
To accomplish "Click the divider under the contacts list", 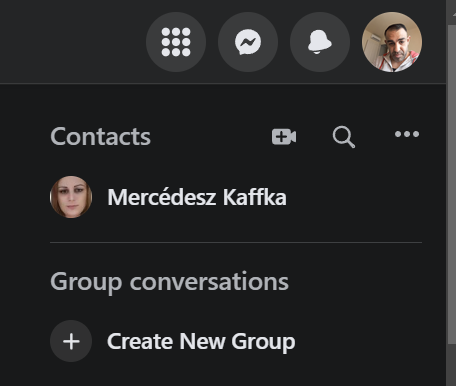I will tap(236, 242).
